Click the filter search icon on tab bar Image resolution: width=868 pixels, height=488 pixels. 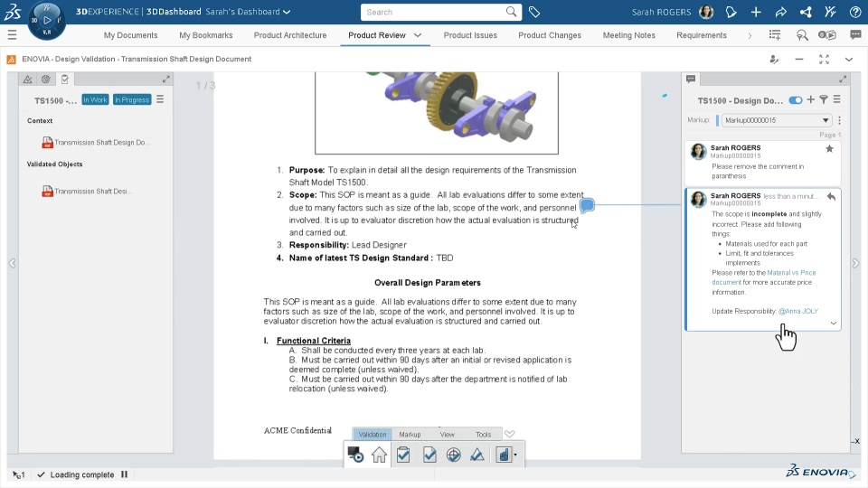[x=802, y=35]
